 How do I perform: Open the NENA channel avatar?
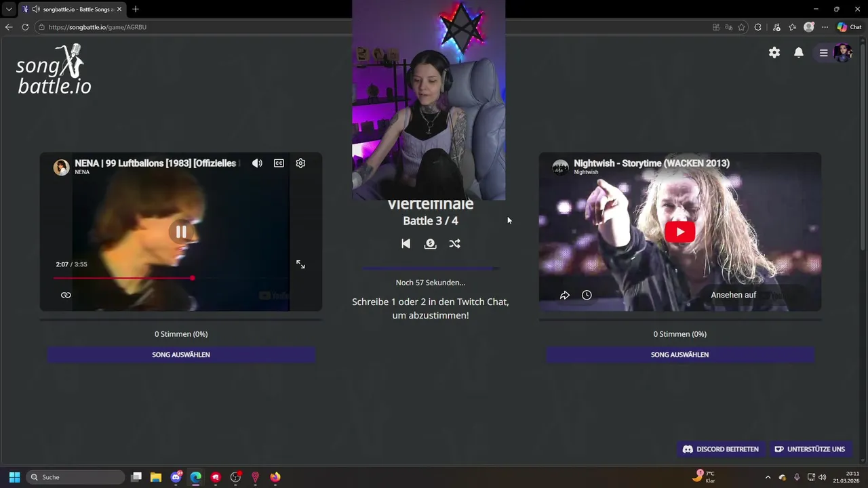point(62,167)
